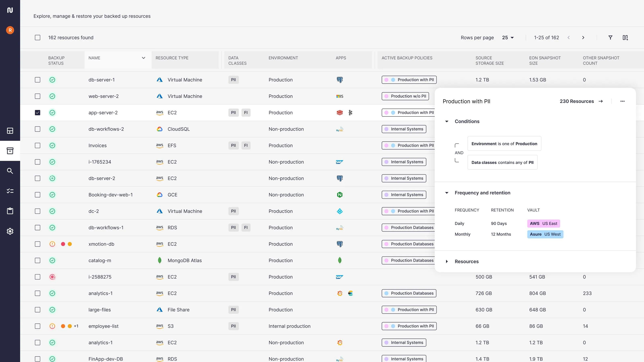Click the Asure US West vault tag
This screenshot has height=362, width=644.
545,234
